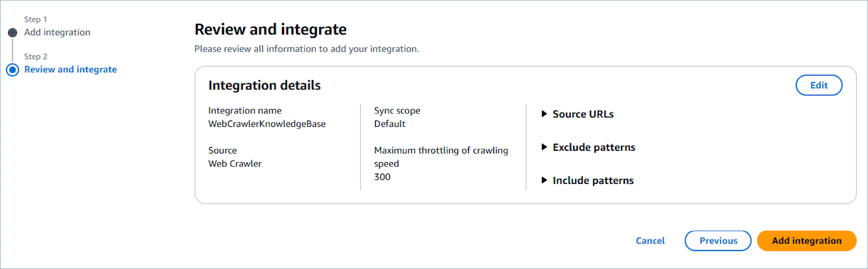Click the Step 1 filled circle indicator
The image size is (868, 269).
click(x=12, y=33)
